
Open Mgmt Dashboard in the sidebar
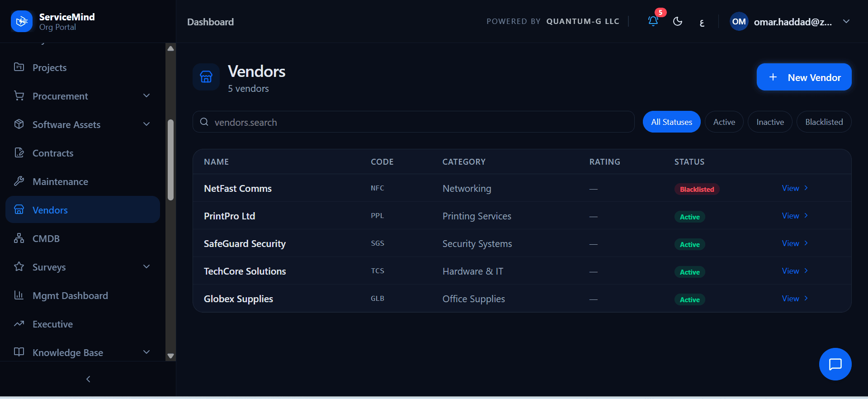coord(83,295)
